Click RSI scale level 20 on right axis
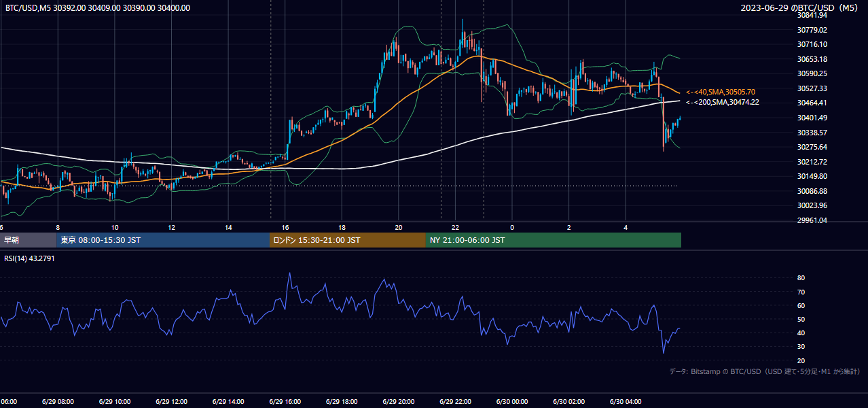 point(801,360)
